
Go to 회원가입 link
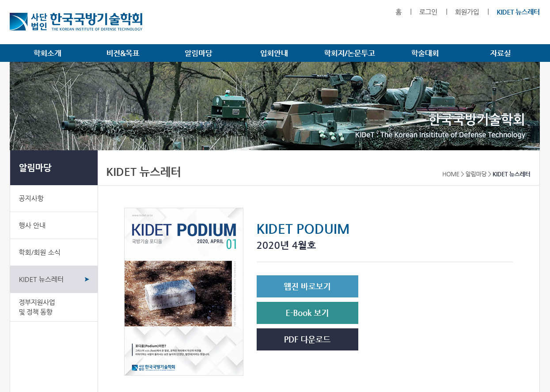click(x=467, y=12)
